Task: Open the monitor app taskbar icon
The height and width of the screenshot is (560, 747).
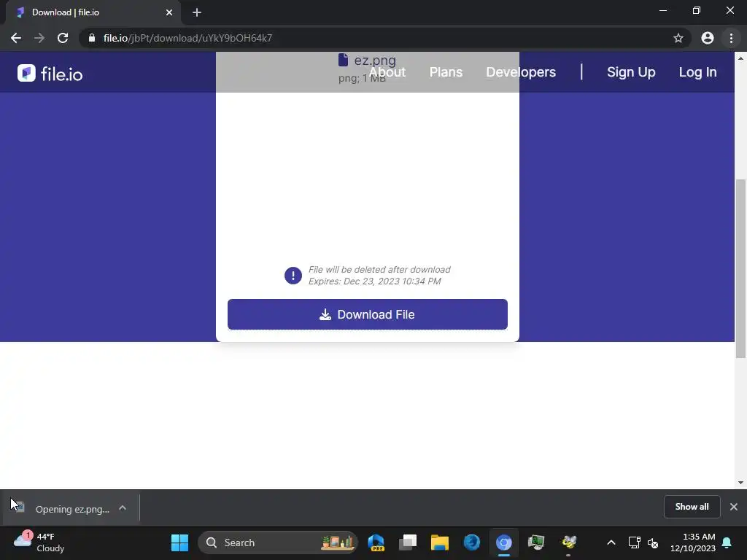Action: (x=536, y=542)
